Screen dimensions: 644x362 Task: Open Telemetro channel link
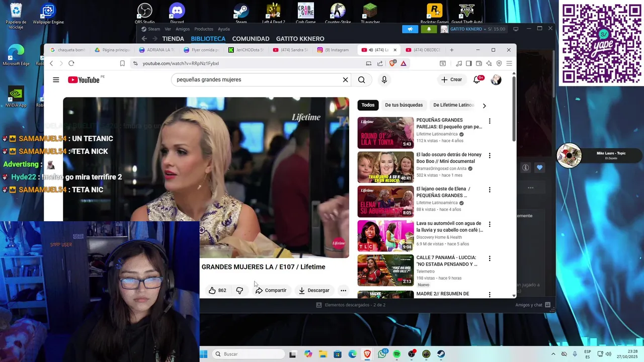425,271
